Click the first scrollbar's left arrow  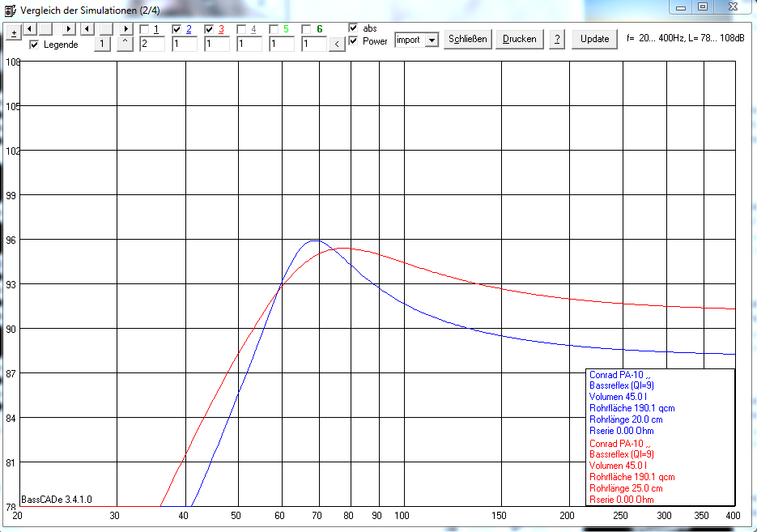[x=30, y=29]
